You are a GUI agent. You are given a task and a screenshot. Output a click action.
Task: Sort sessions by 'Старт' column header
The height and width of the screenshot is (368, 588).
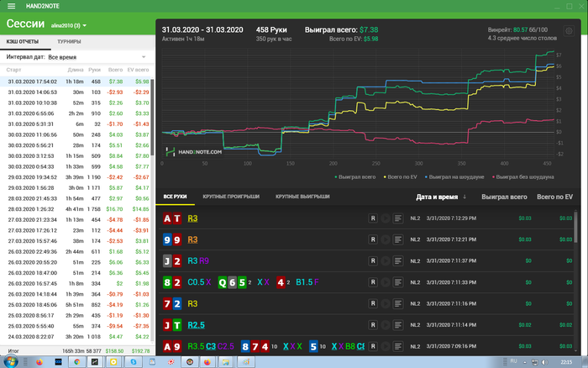pos(13,70)
